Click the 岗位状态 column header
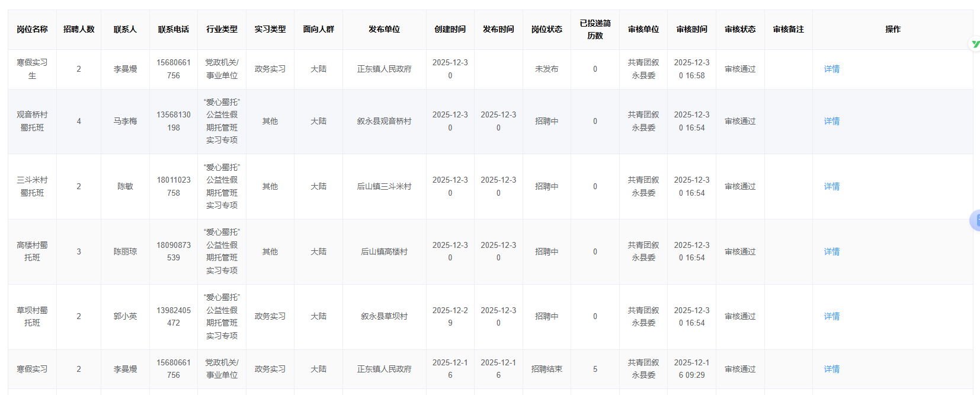 pos(547,29)
